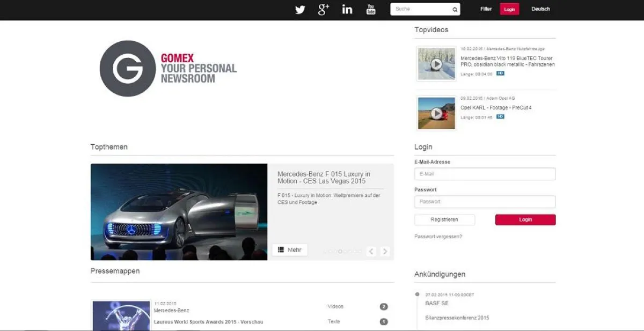Screen dimensions: 644x331
Task: Open the Bilanzpressekonferenz 2015 entry
Action: 457,318
